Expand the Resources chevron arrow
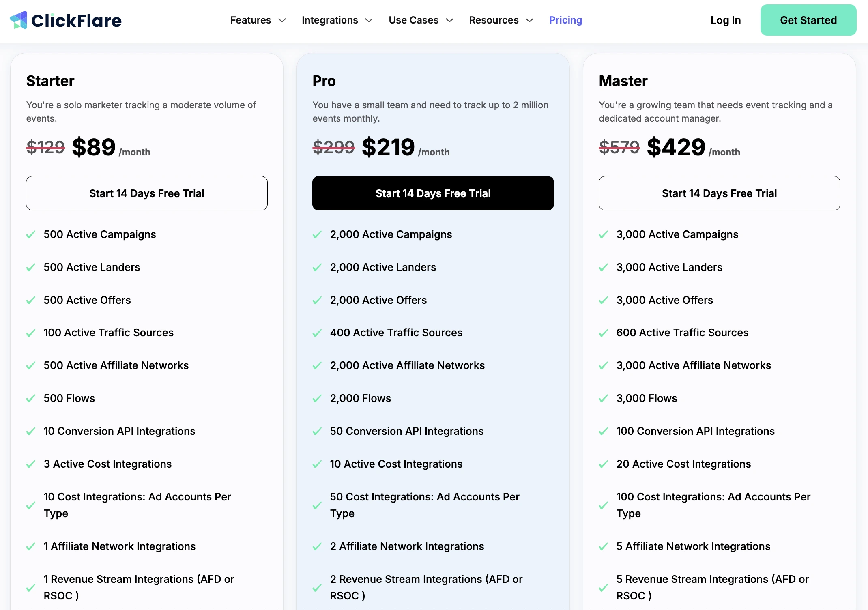The image size is (868, 610). [529, 20]
